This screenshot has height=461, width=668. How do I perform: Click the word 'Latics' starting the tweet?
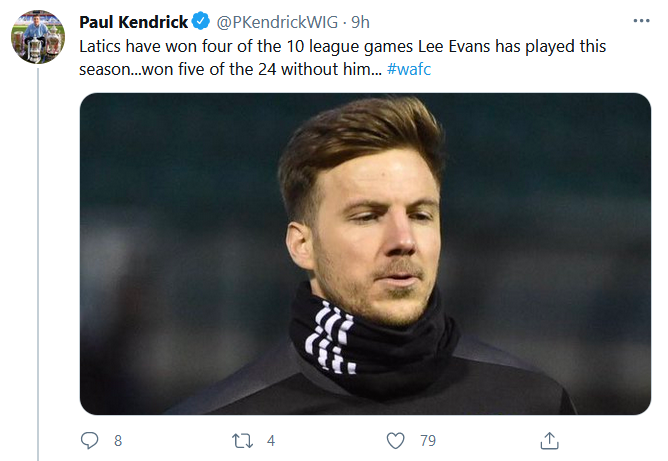[x=102, y=47]
